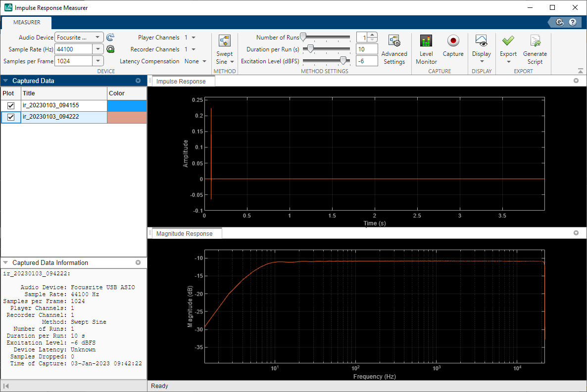Select the MEASURER ribbon tab

pos(26,22)
